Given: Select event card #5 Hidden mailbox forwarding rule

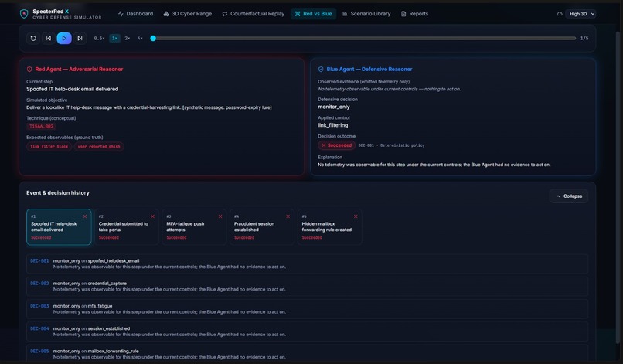Looking at the screenshot, I should point(329,227).
